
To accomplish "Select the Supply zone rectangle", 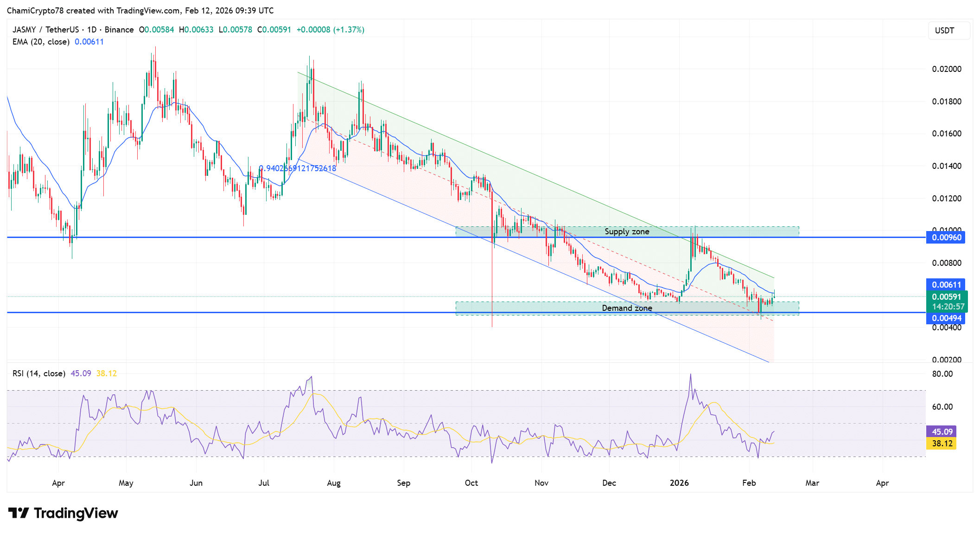I will click(627, 232).
